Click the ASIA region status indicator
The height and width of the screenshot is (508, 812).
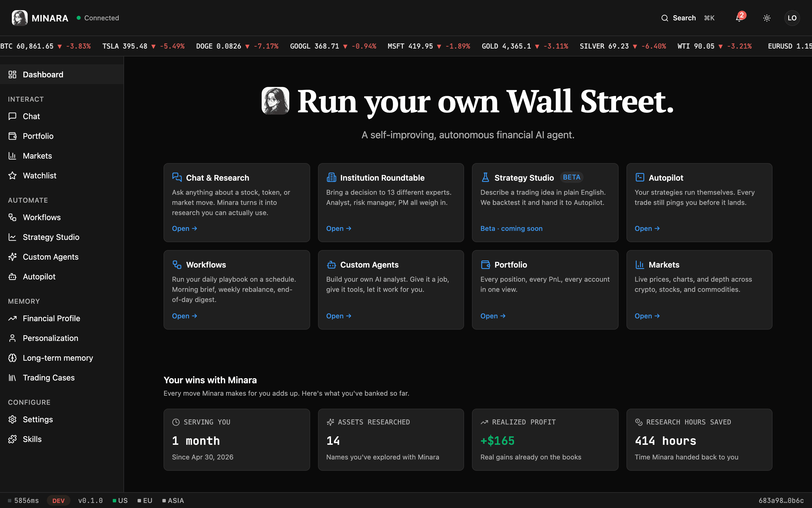click(x=173, y=501)
